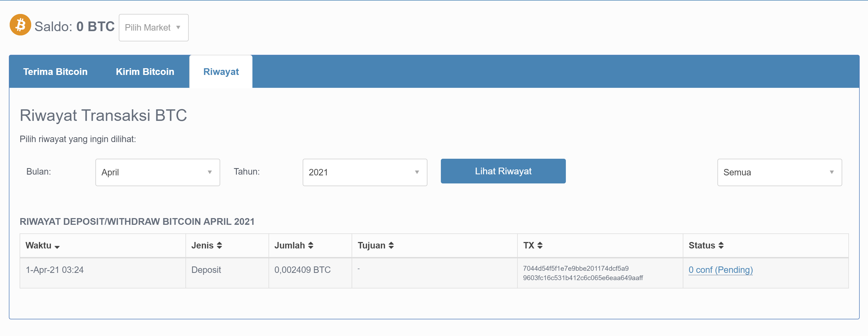Click the Saldo: 0 BTC balance text
Image resolution: width=868 pixels, height=336 pixels.
74,27
